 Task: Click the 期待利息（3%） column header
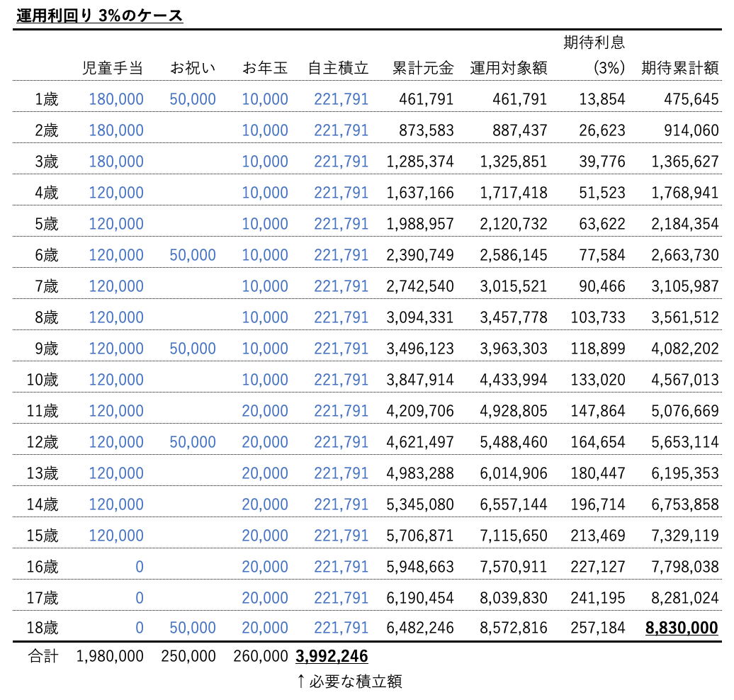(604, 57)
